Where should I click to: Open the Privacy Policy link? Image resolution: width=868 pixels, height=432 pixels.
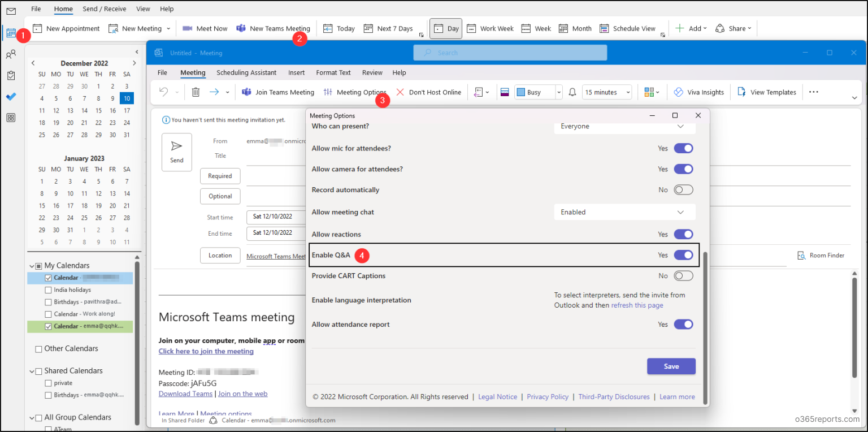pos(547,396)
